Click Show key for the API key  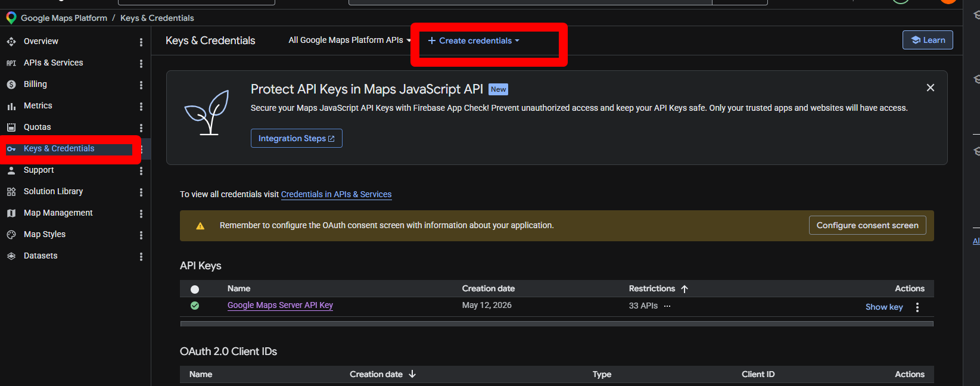(x=884, y=307)
